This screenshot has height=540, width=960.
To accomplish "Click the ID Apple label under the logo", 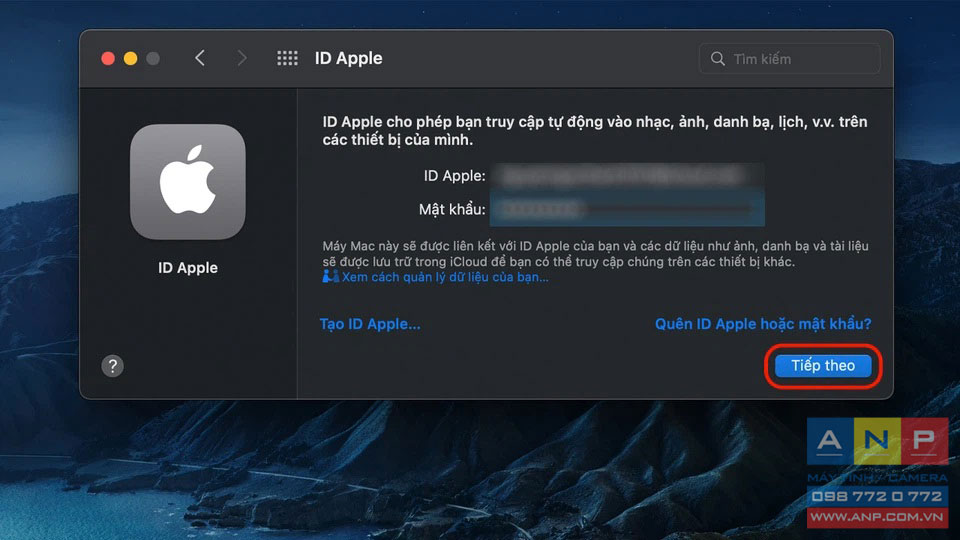I will tap(188, 268).
